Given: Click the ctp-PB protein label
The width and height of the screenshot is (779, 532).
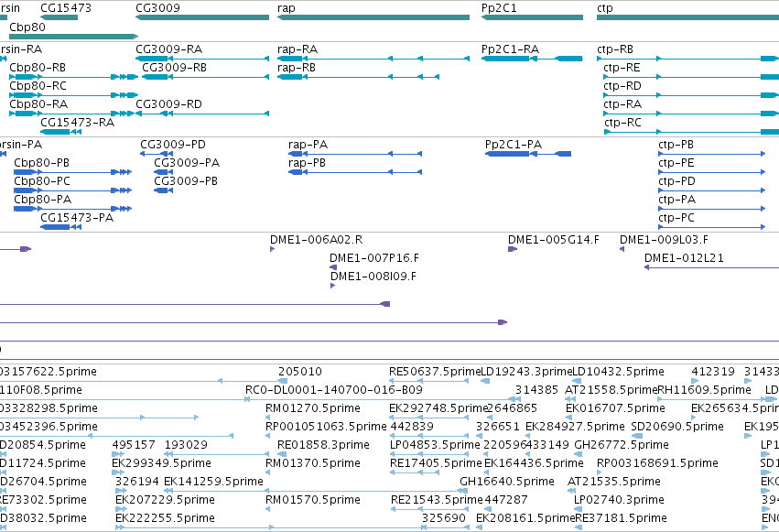Looking at the screenshot, I should [676, 145].
